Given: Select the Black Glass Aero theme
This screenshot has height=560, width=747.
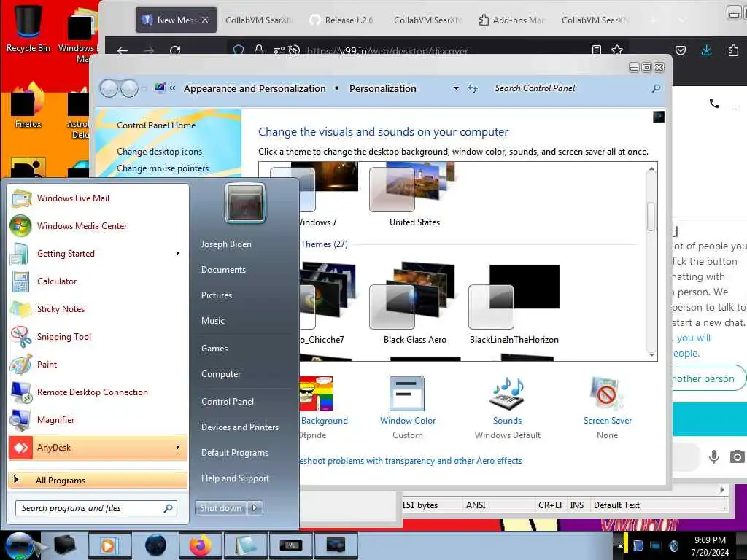Looking at the screenshot, I should tap(414, 303).
